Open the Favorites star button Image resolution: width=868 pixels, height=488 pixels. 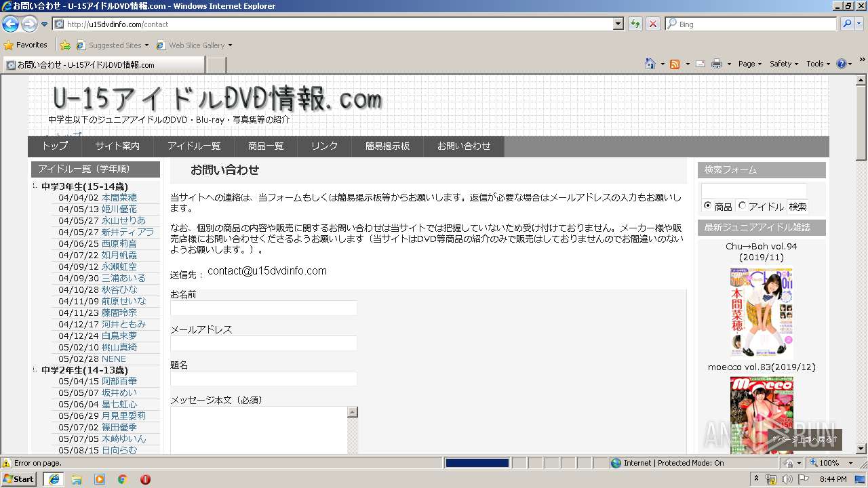(x=26, y=45)
